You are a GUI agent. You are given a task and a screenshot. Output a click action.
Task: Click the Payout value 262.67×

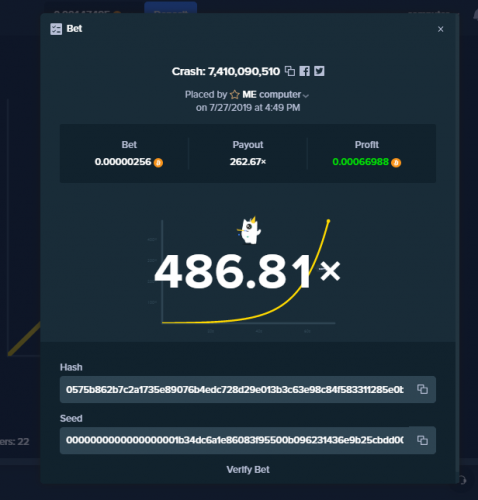click(248, 162)
